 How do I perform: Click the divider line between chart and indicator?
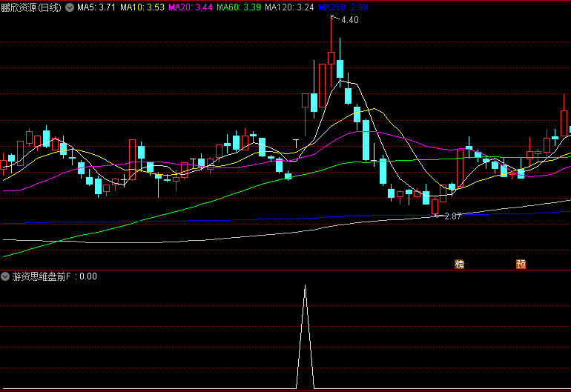point(285,270)
